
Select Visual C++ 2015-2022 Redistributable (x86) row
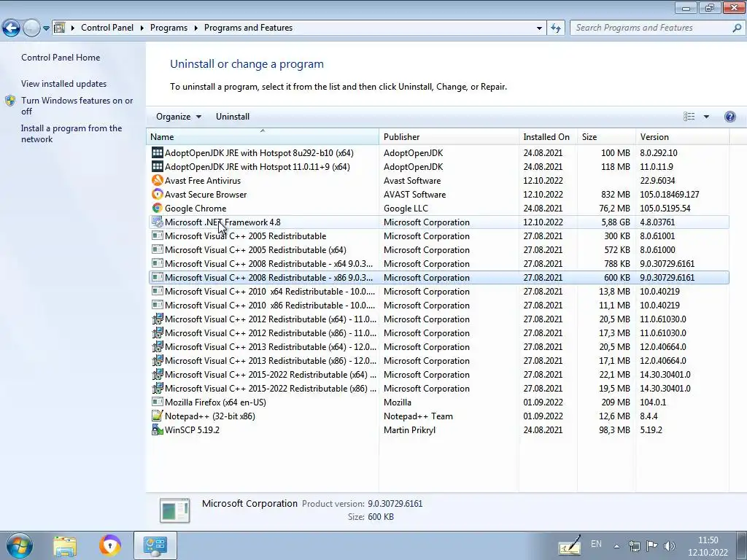tap(438, 389)
